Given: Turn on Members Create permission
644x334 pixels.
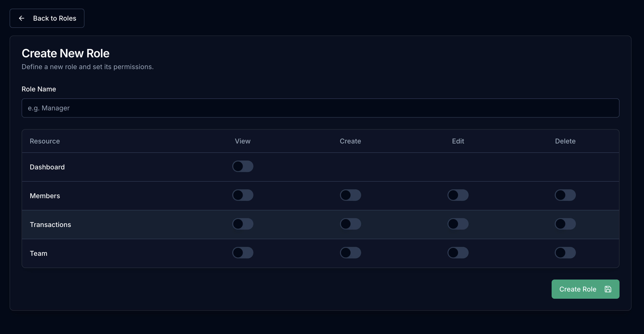Looking at the screenshot, I should point(350,195).
